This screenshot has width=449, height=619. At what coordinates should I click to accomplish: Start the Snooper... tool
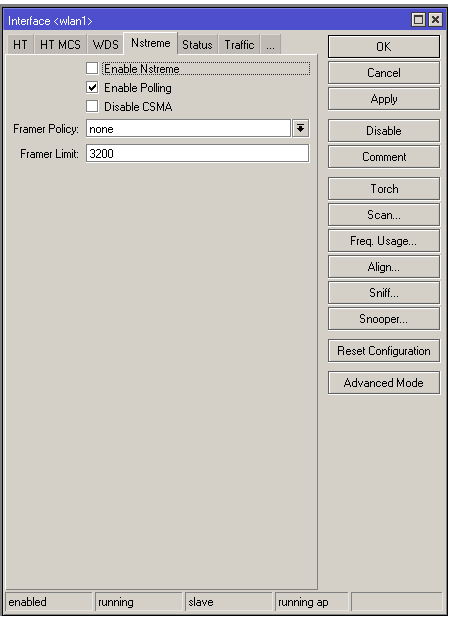point(384,319)
